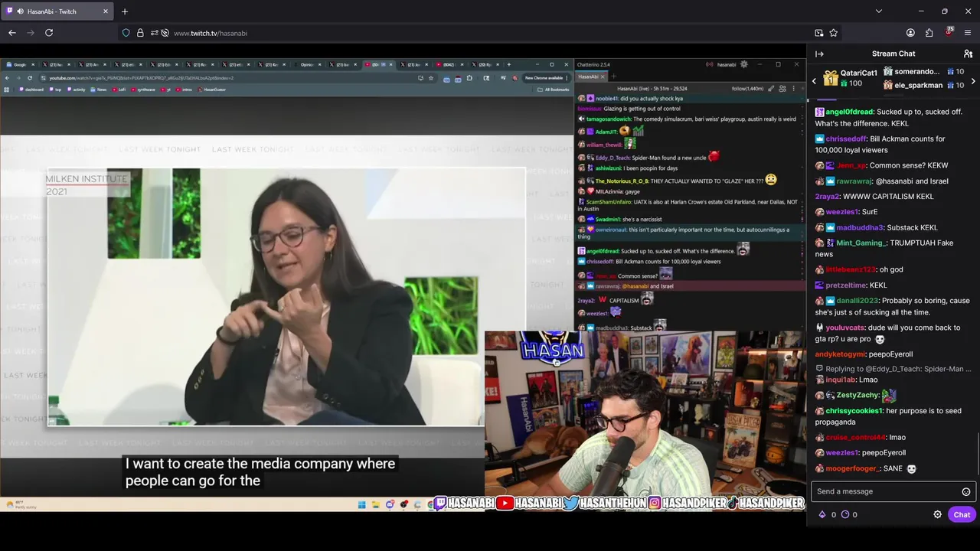Click username 2raya2 in Stream Chat

(828, 197)
